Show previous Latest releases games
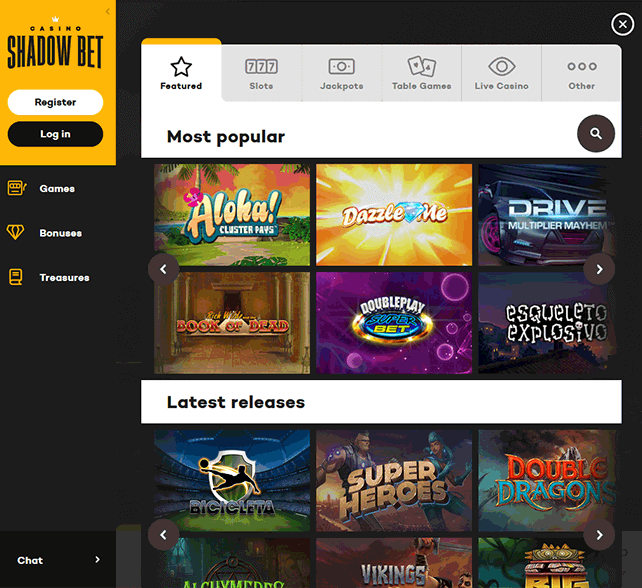The width and height of the screenshot is (642, 588). pos(163,535)
